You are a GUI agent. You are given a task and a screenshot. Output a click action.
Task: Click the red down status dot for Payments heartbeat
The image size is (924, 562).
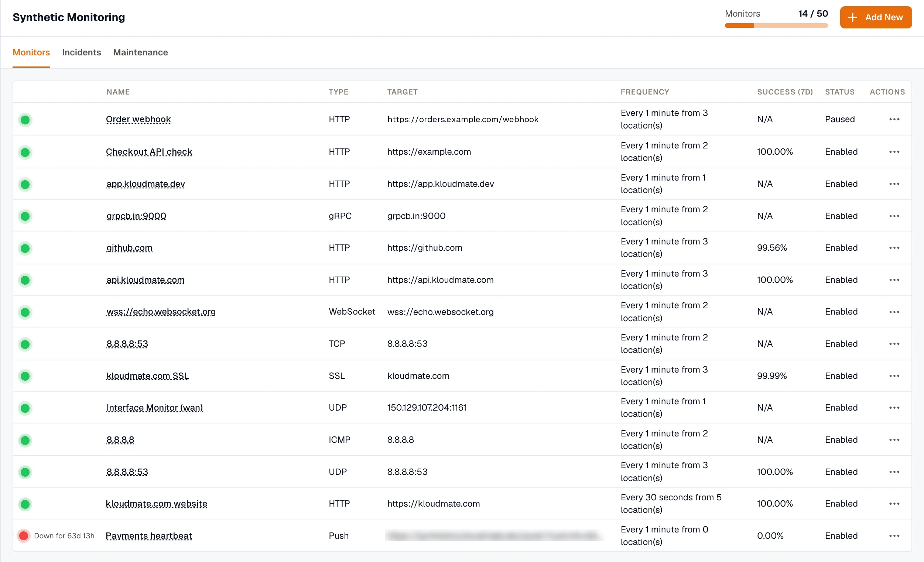pos(24,536)
